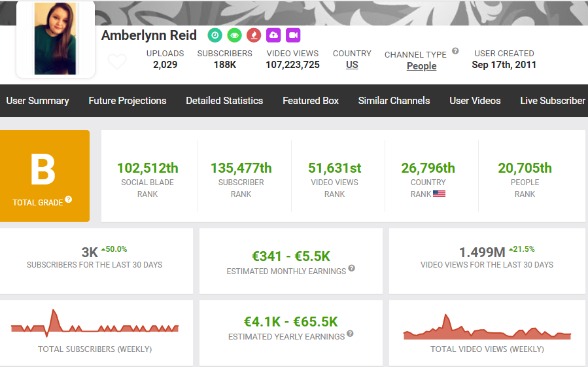588x367 pixels.
Task: Click the €4.1K - €65.5K yearly earnings
Action: [290, 322]
